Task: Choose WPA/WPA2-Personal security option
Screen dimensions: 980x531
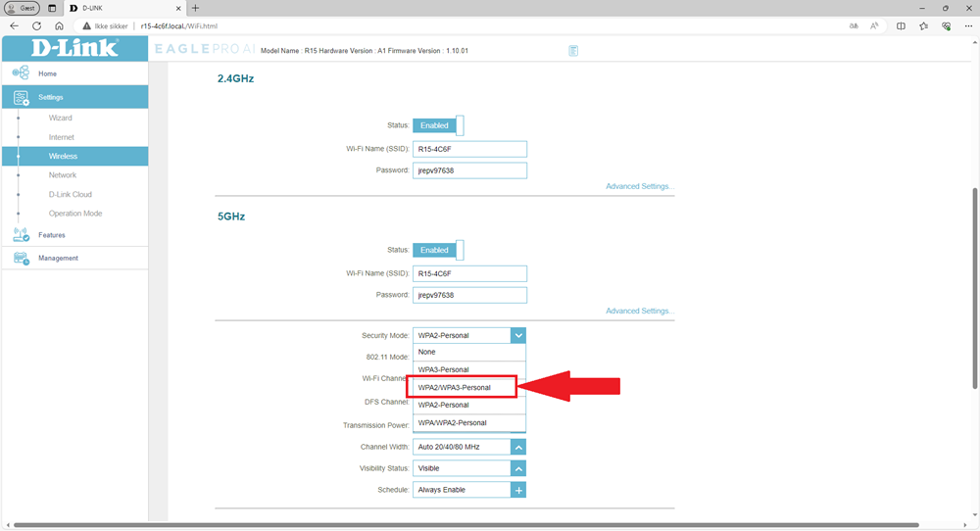Action: coord(468,423)
